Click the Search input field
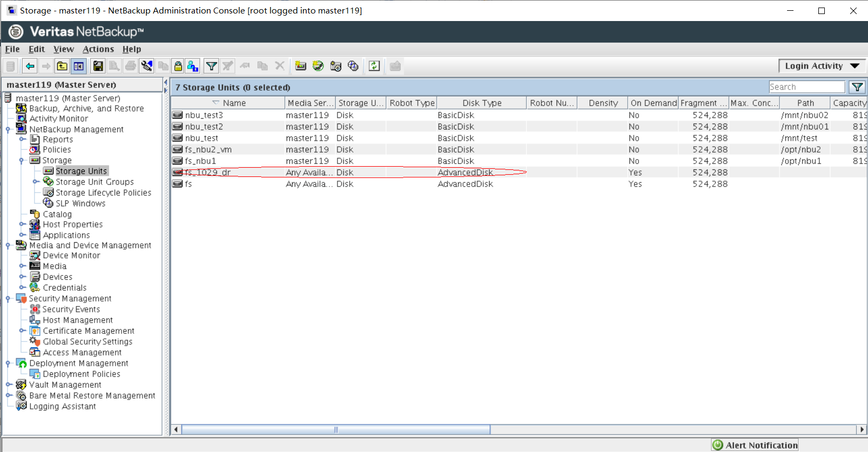The image size is (868, 452). [806, 87]
